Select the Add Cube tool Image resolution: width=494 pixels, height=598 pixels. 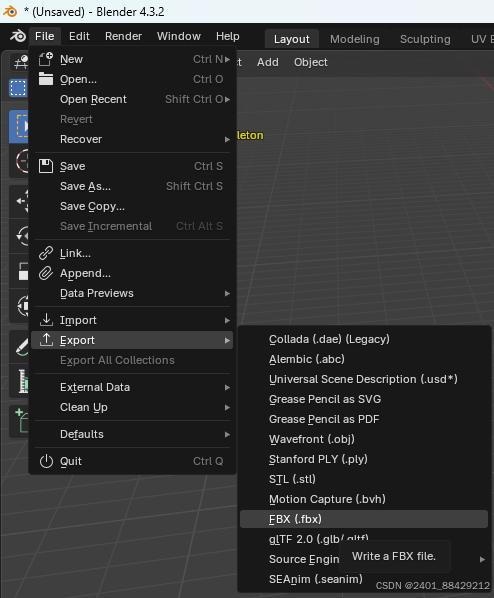coord(19,421)
